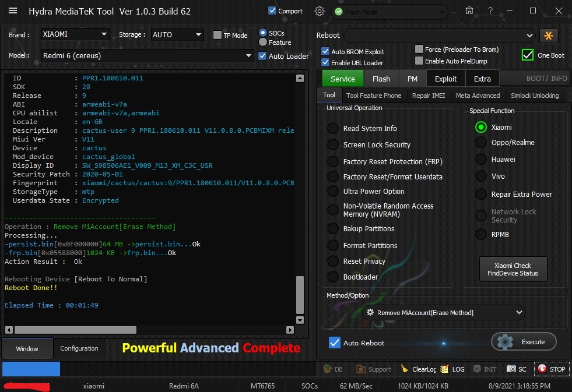Open settings gear icon near Comport

point(320,11)
